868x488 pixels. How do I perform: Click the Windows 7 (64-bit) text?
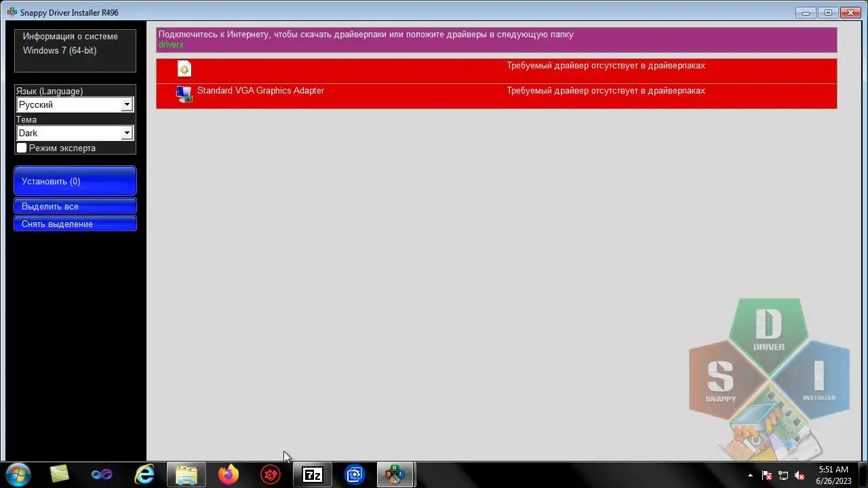[60, 51]
